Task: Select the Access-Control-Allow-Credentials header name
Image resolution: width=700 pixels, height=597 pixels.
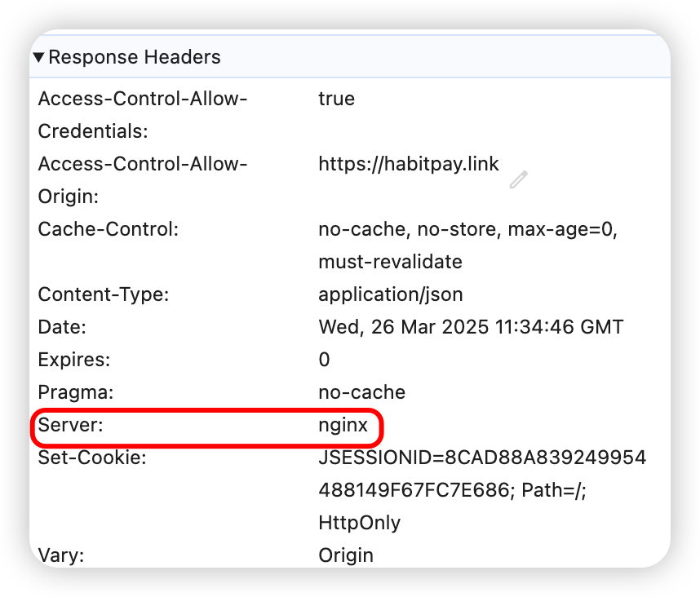Action: coord(142,114)
